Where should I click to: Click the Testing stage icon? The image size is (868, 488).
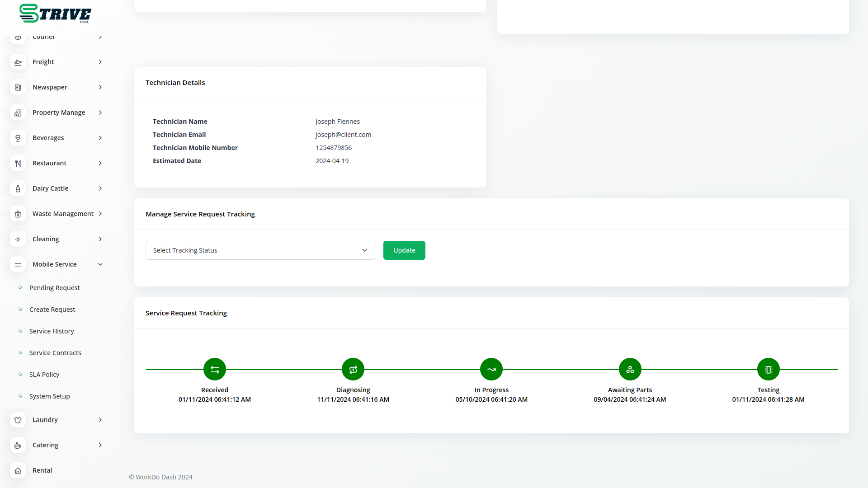pyautogui.click(x=768, y=370)
